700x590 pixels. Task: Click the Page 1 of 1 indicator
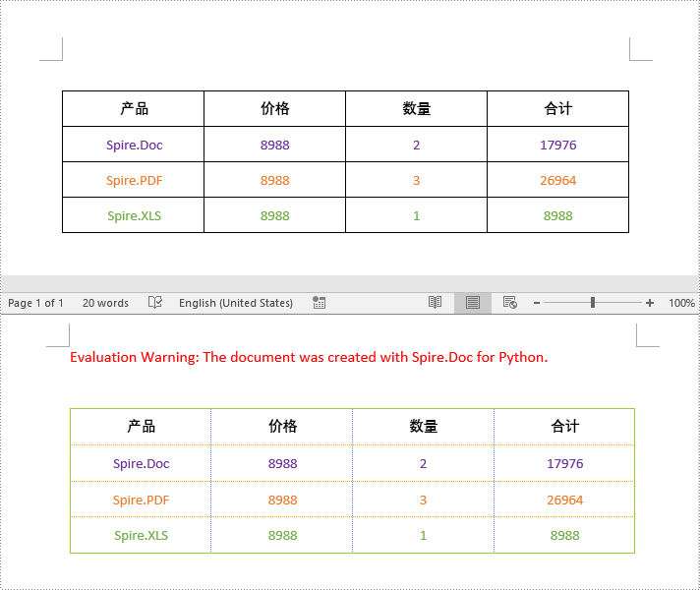click(x=35, y=303)
